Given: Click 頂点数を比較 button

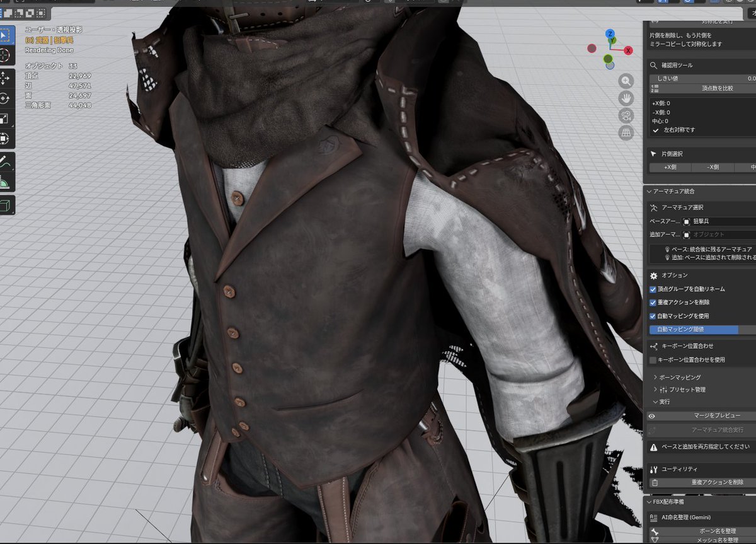Looking at the screenshot, I should coord(702,88).
